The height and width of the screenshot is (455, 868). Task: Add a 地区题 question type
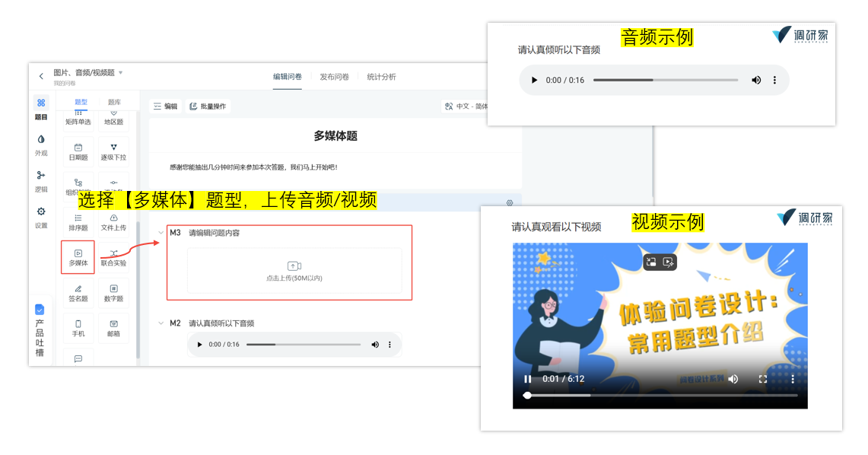(113, 118)
